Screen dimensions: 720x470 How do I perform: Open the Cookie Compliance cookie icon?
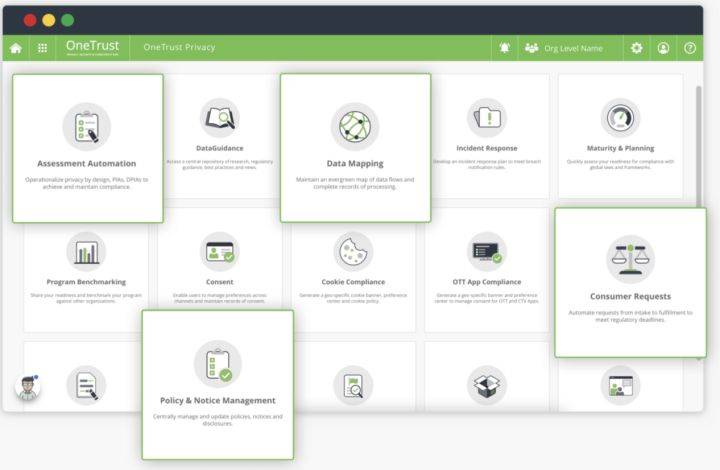(353, 252)
